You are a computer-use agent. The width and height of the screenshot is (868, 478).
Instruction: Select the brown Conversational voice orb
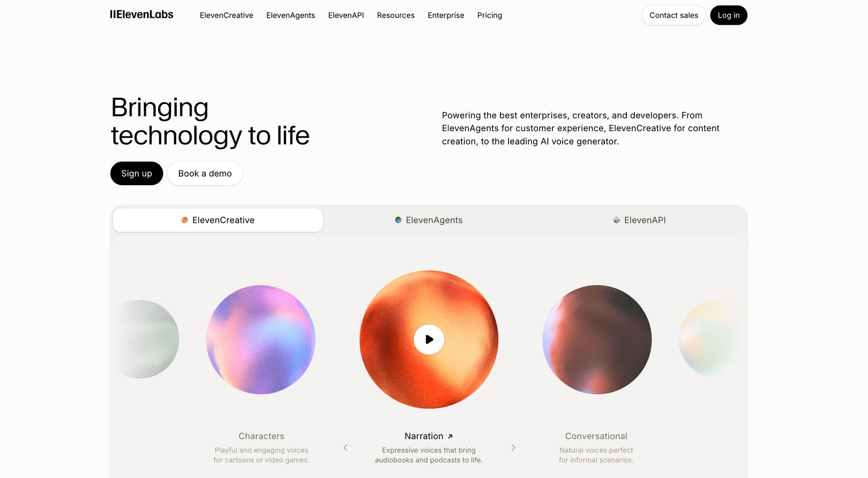597,340
